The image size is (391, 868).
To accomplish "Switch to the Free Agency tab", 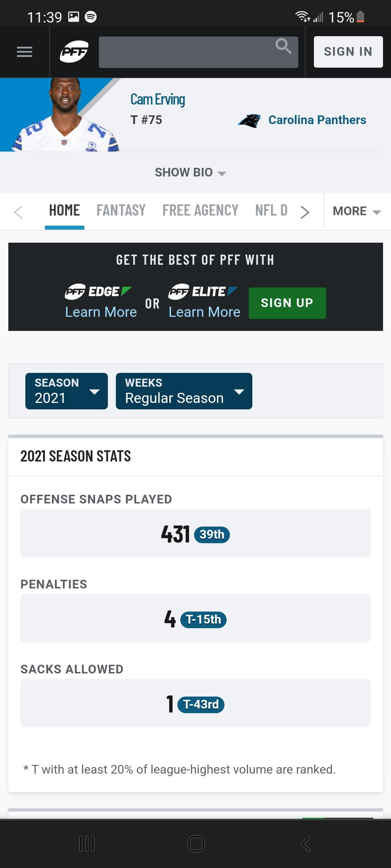I will (200, 210).
